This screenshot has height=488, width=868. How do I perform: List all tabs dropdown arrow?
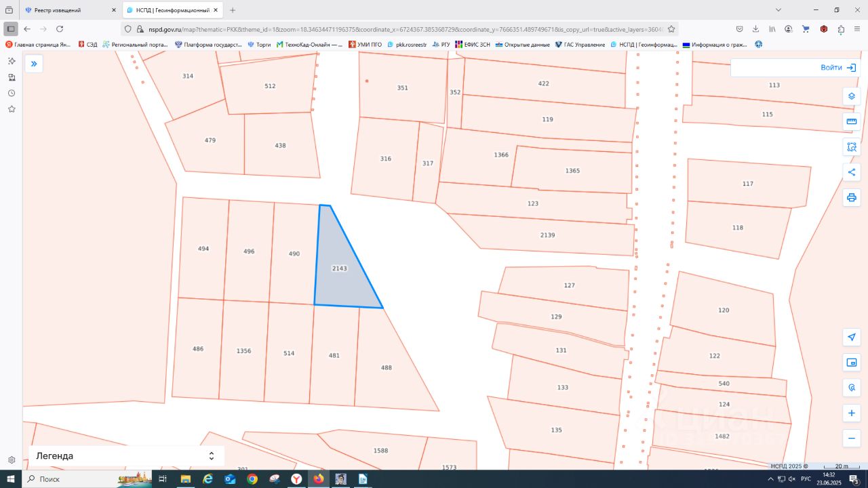pos(778,10)
